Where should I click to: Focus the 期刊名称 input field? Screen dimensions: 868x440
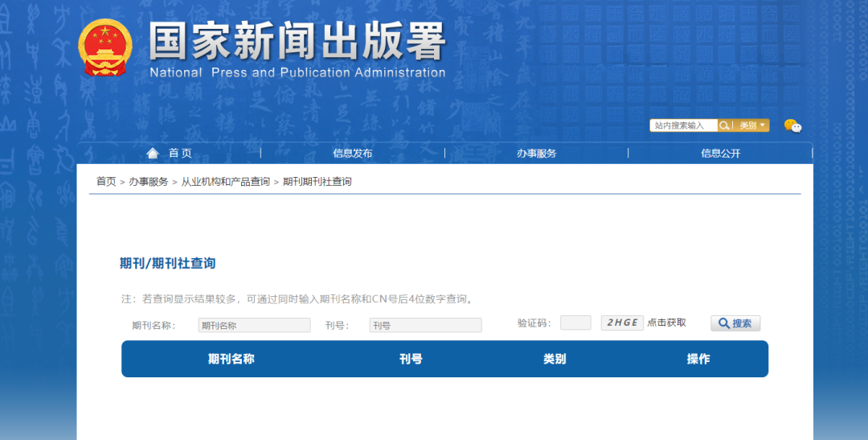tap(254, 325)
